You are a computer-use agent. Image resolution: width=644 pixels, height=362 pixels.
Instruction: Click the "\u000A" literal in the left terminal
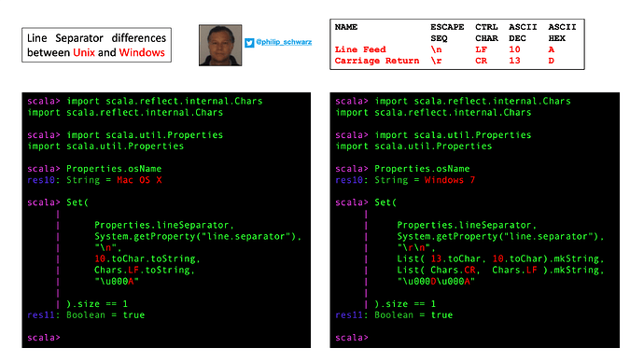pyautogui.click(x=117, y=282)
